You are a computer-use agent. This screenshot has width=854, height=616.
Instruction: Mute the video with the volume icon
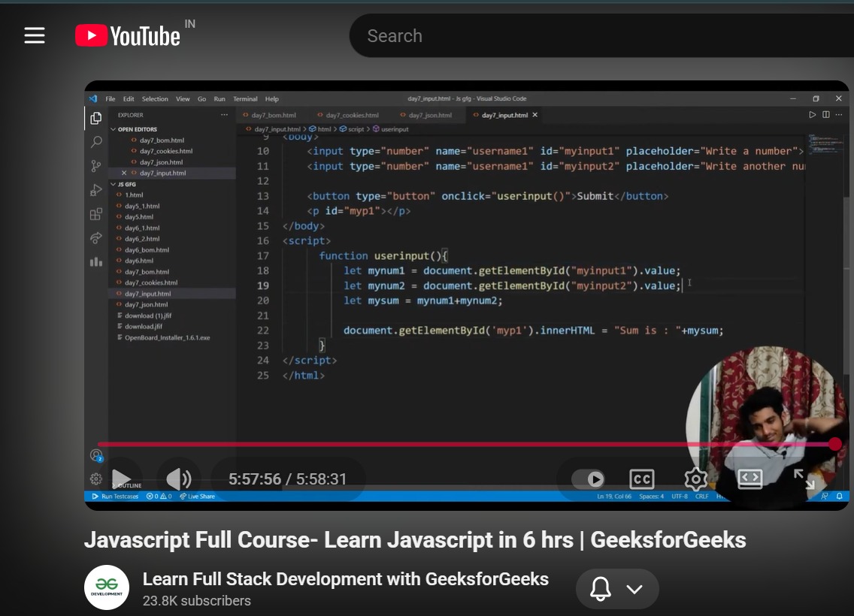tap(179, 479)
